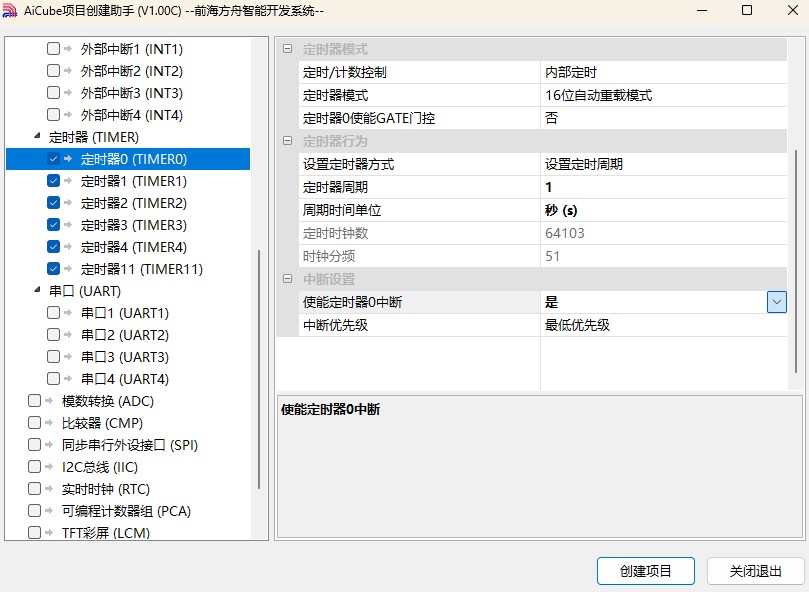809x592 pixels.
Task: Select 定时器3 (TIMER3) in the tree
Action: click(133, 225)
